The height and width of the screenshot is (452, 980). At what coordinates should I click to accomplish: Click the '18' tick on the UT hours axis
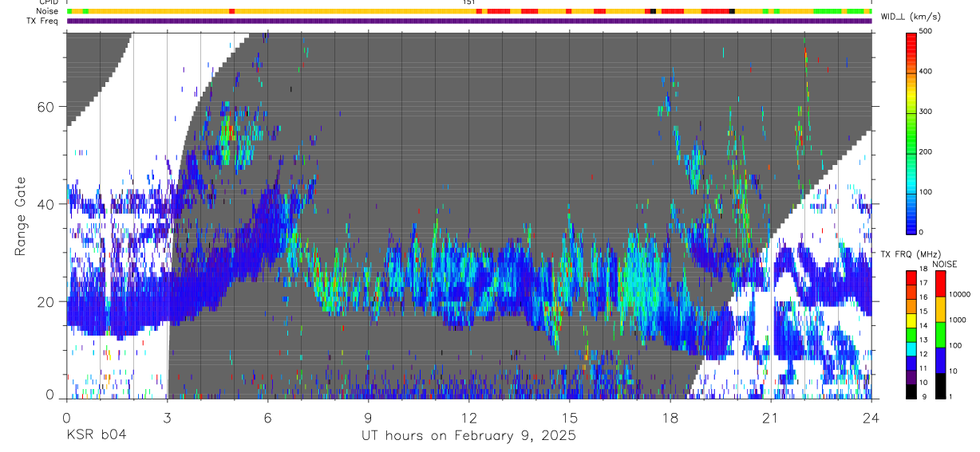[670, 417]
